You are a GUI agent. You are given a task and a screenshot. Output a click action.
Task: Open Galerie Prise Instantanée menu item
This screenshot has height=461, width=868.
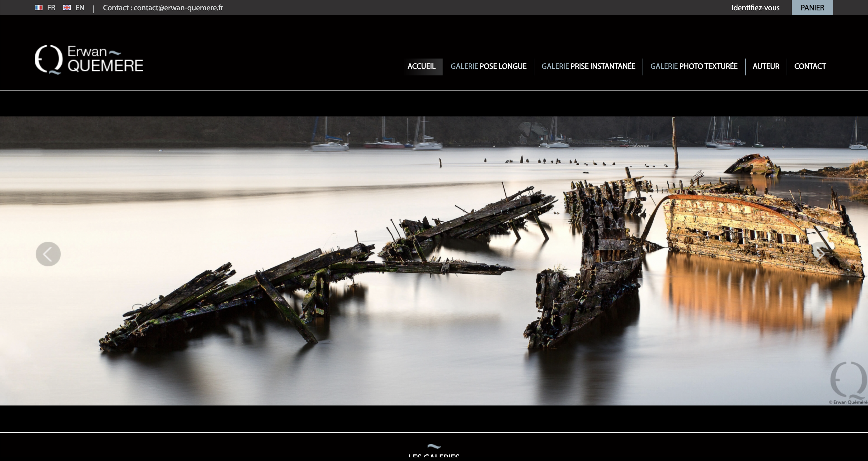point(588,66)
